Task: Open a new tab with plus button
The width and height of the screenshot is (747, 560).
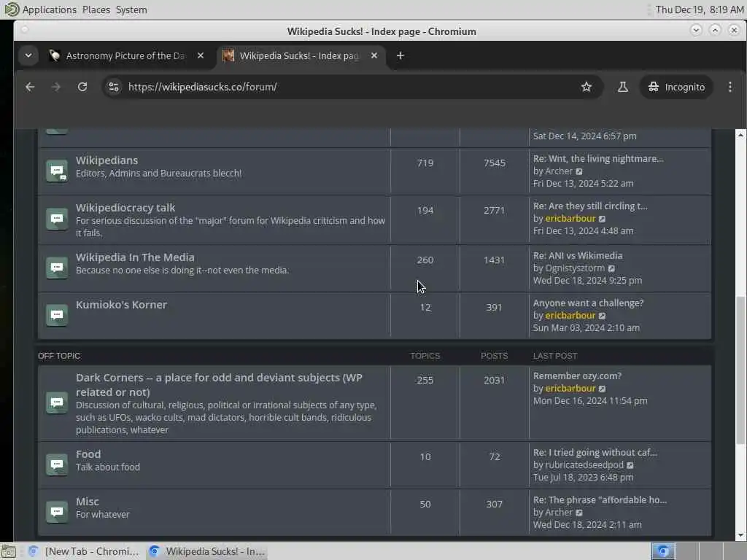Action: coord(400,55)
